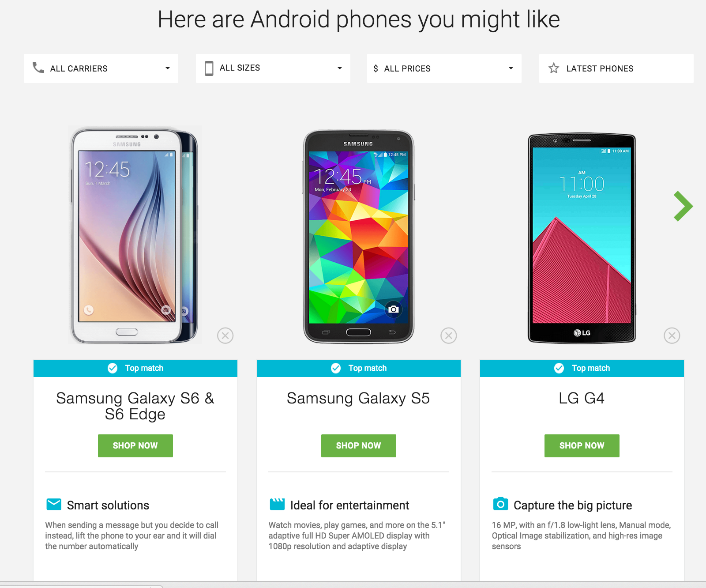Click the phone handset icon in All Carriers

click(x=38, y=68)
